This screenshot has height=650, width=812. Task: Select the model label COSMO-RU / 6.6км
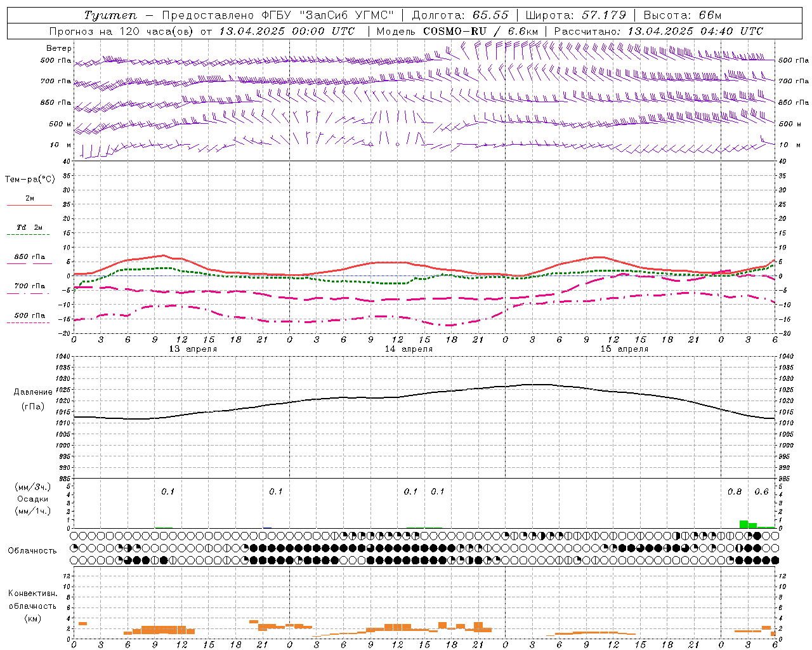point(481,31)
